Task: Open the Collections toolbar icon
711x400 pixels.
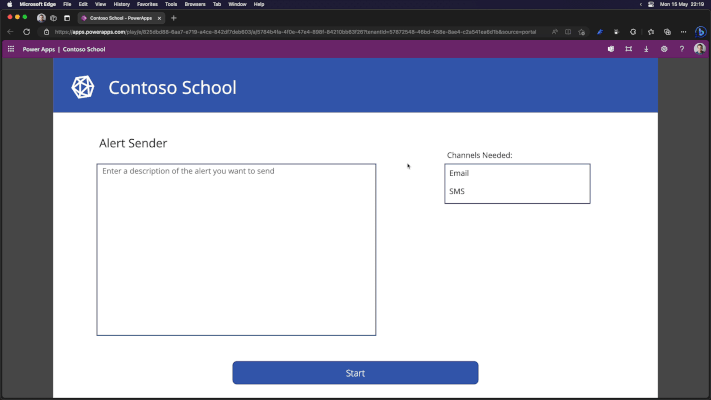Action: pos(667,32)
